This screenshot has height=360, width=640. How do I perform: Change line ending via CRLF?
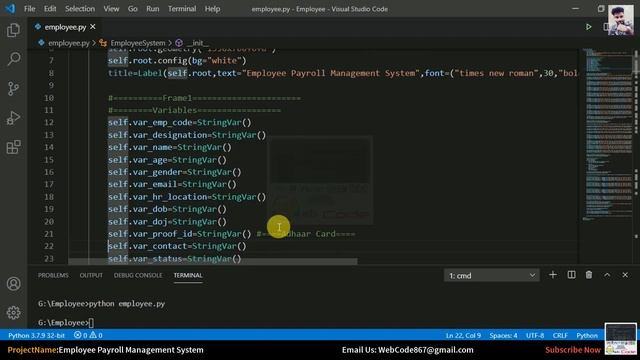[x=560, y=336]
